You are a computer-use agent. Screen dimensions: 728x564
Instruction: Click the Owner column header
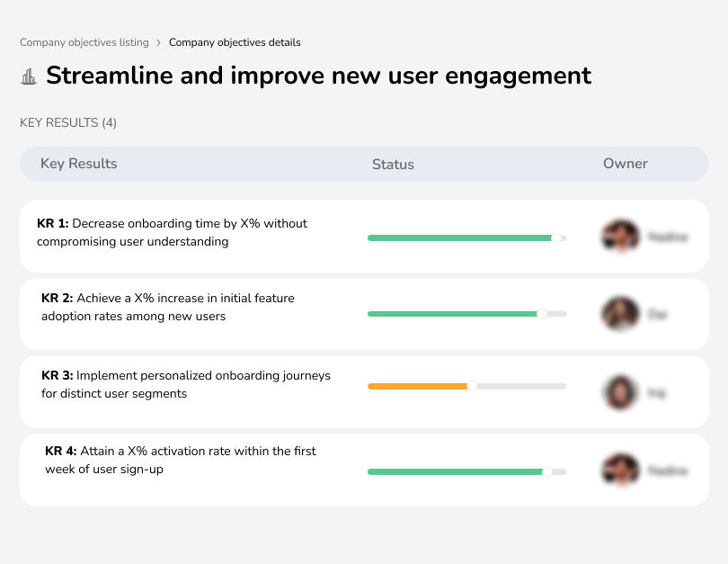[x=626, y=164]
